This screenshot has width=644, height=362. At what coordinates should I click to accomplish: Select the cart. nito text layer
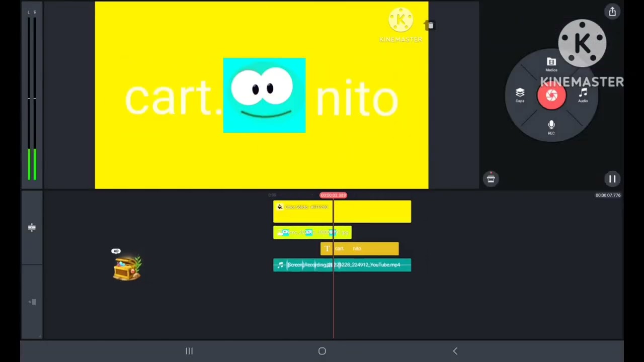point(360,248)
